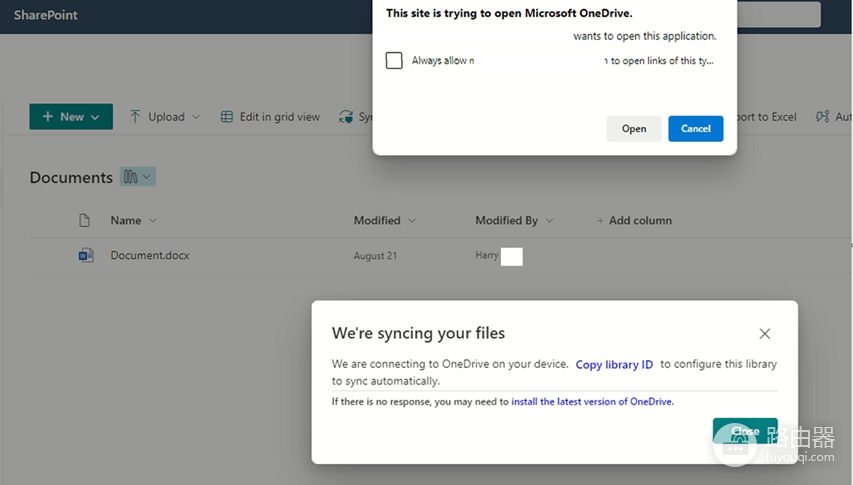Expand the Documents view dropdown chevron
The height and width of the screenshot is (485, 853).
point(147,177)
